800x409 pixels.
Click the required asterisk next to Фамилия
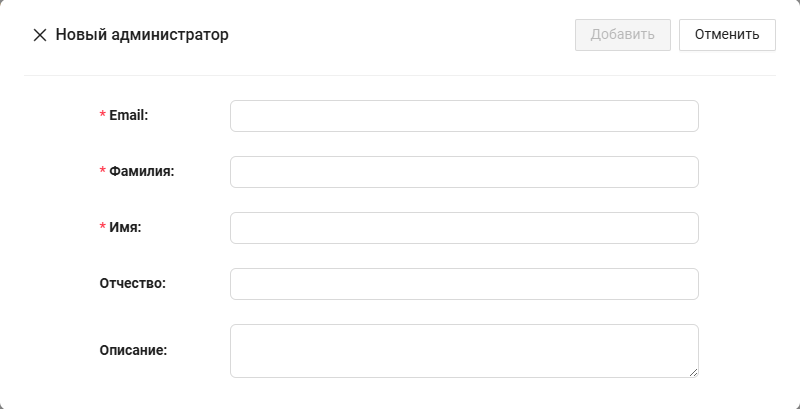[x=102, y=172]
